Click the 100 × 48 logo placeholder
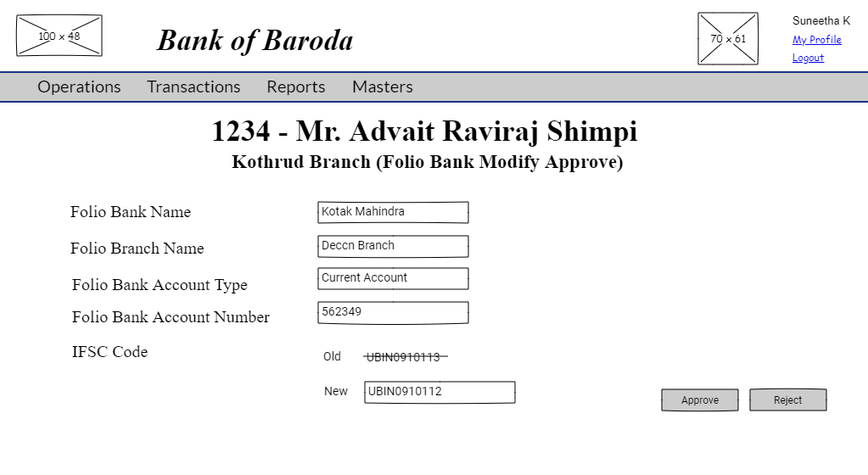 (59, 36)
